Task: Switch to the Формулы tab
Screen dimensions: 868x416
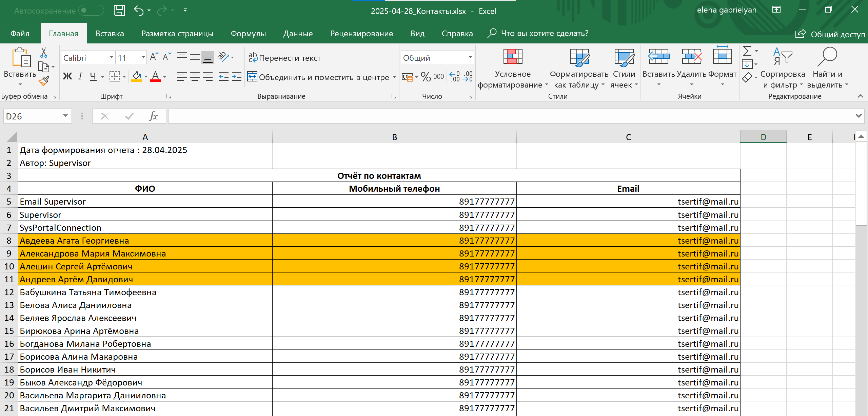Action: 248,34
